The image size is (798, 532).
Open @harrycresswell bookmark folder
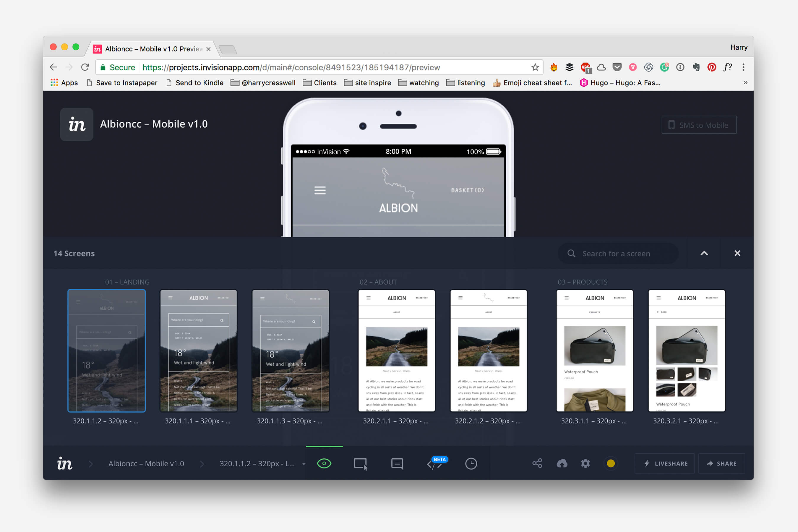[x=263, y=82]
